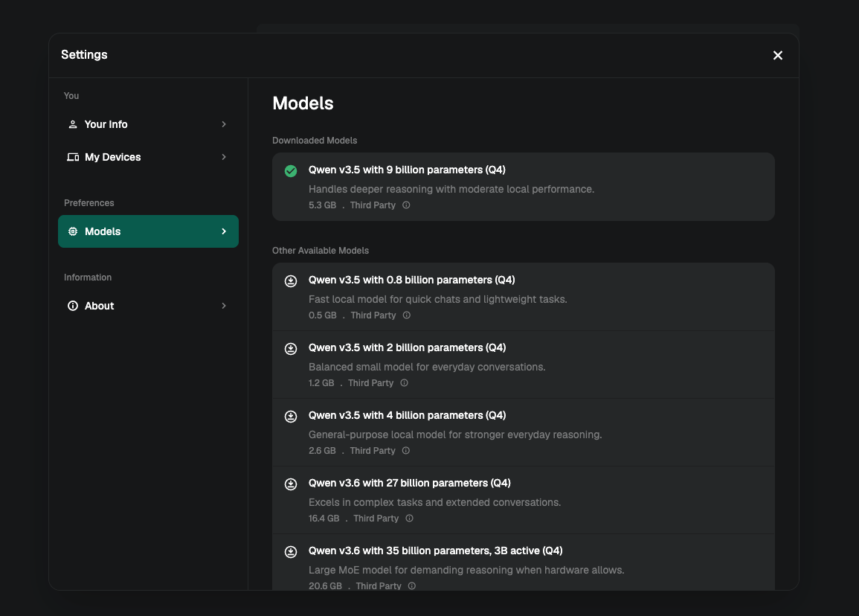This screenshot has height=616, width=859.
Task: Click the About info icon
Action: [x=73, y=306]
